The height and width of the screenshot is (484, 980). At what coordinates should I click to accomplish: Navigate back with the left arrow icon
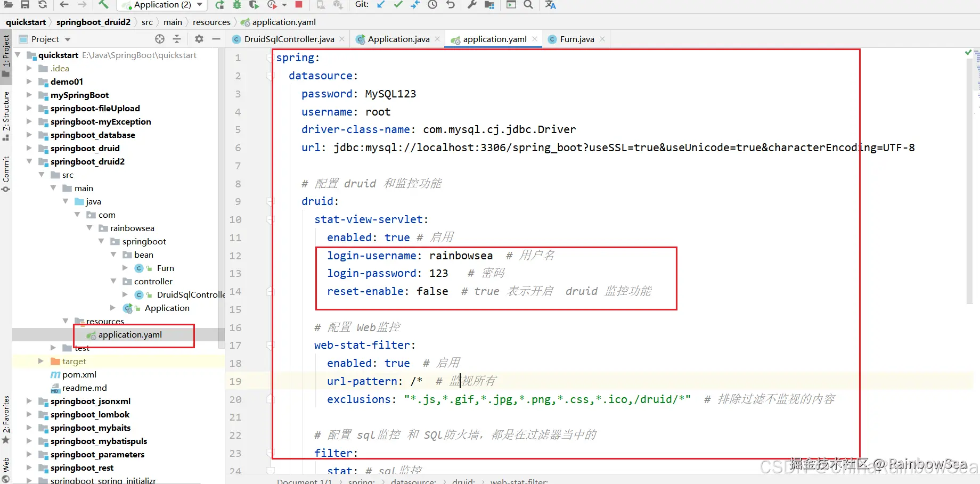[64, 4]
